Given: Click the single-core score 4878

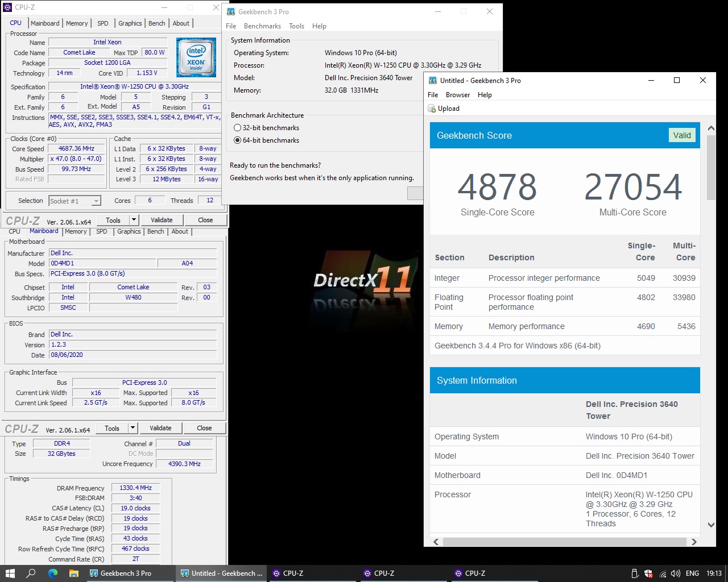Looking at the screenshot, I should [497, 187].
